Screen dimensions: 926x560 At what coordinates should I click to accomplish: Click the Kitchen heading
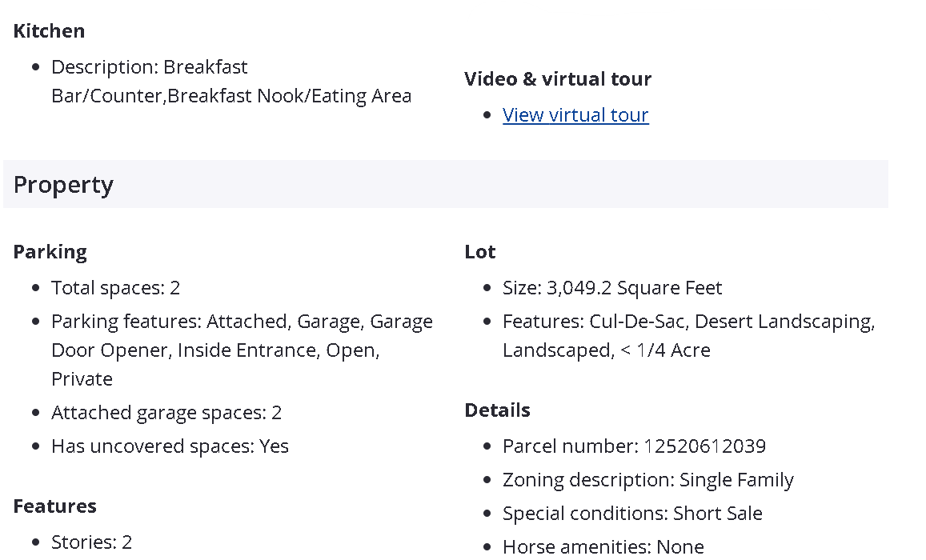point(49,31)
